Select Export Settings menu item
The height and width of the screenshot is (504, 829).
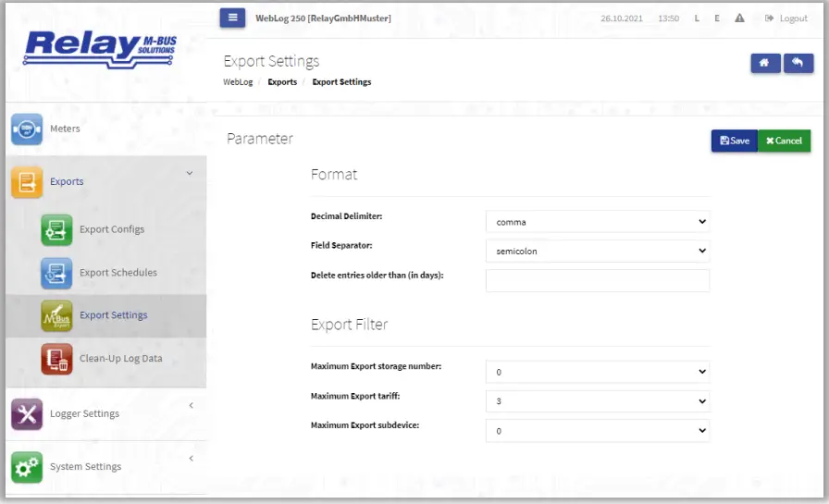click(x=114, y=314)
